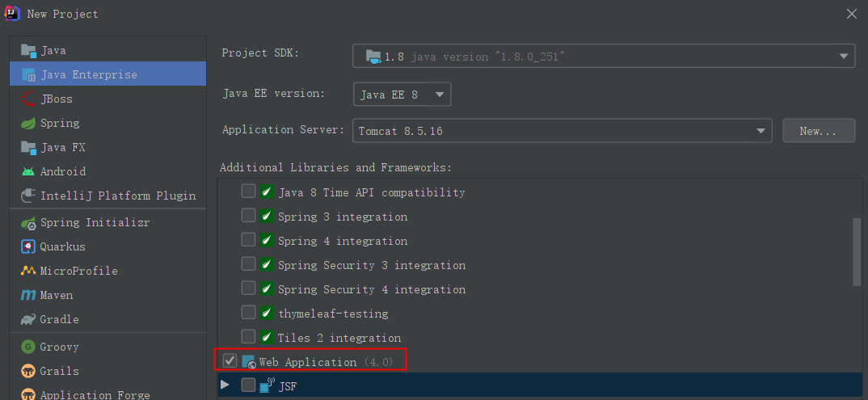The height and width of the screenshot is (400, 868).
Task: Click the Java folder icon in sidebar
Action: coord(28,50)
